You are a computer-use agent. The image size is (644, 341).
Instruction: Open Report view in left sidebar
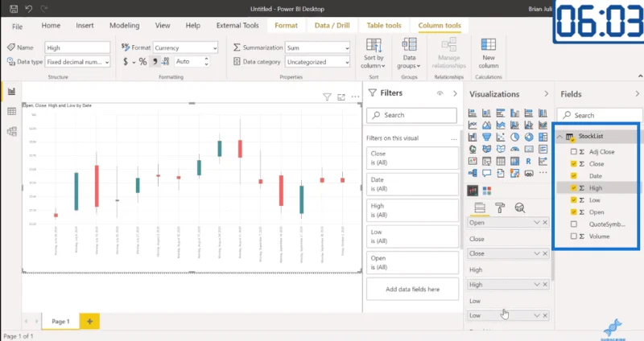11,91
